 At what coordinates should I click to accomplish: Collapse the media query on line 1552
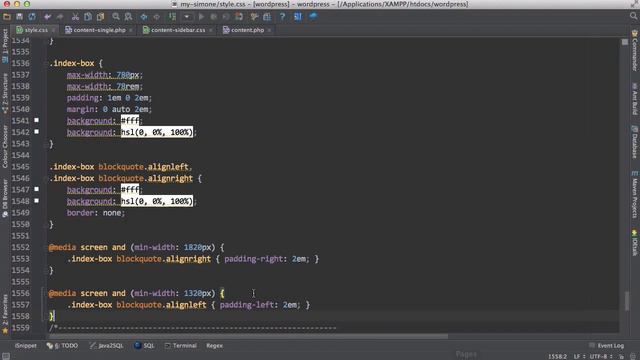pyautogui.click(x=45, y=247)
